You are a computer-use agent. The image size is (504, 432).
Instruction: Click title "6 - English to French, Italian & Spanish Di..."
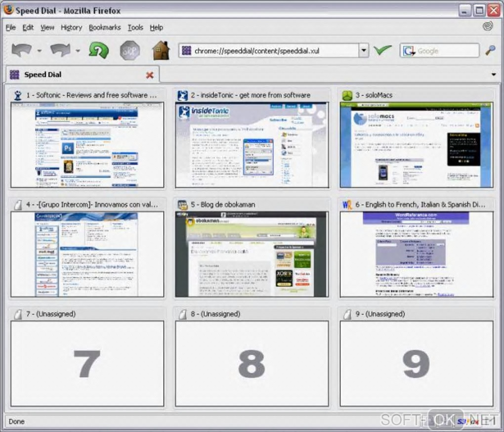[x=420, y=205]
